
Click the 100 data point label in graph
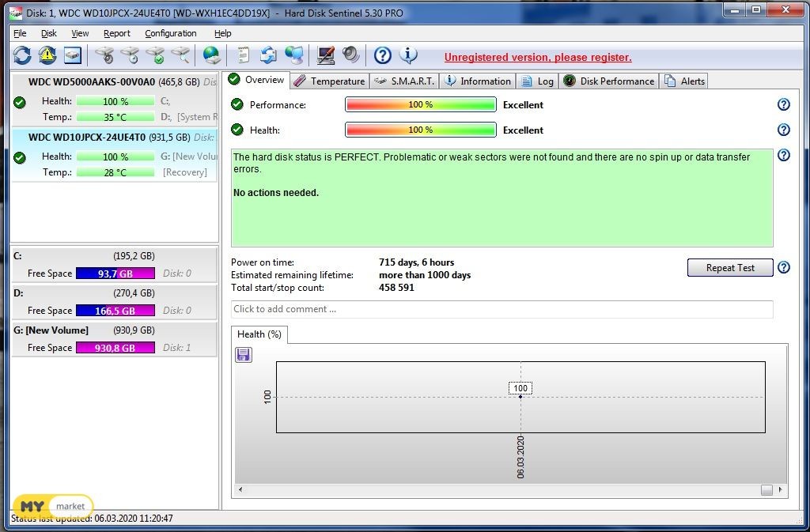pyautogui.click(x=520, y=388)
